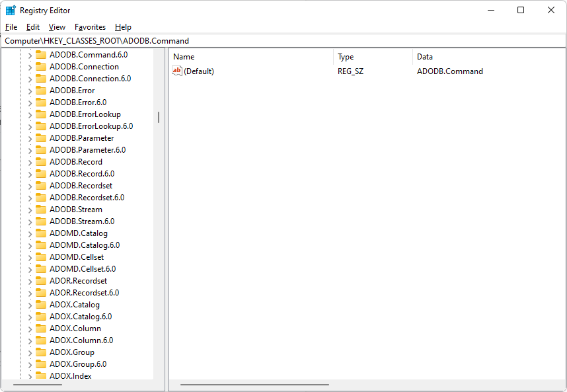Click the ADOMD.Catalog folder icon
Screen dimensions: 567x392
coord(41,233)
